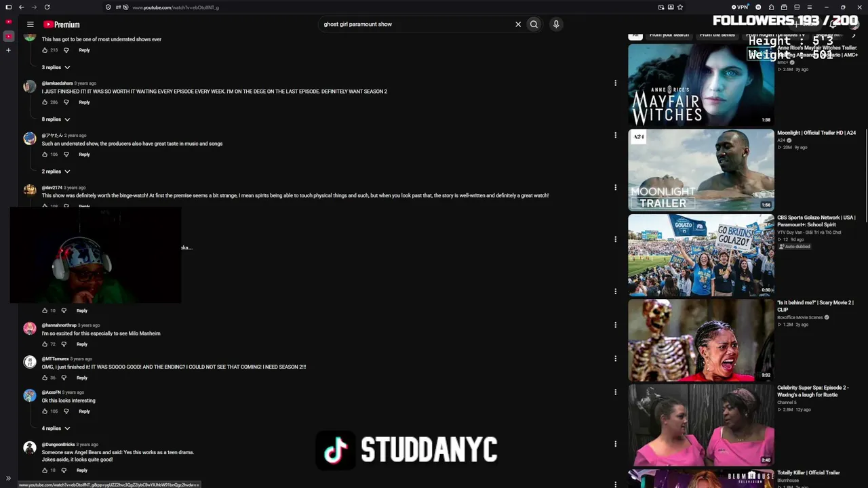The height and width of the screenshot is (488, 868).
Task: Expand the 3 replies thread
Action: tap(56, 68)
